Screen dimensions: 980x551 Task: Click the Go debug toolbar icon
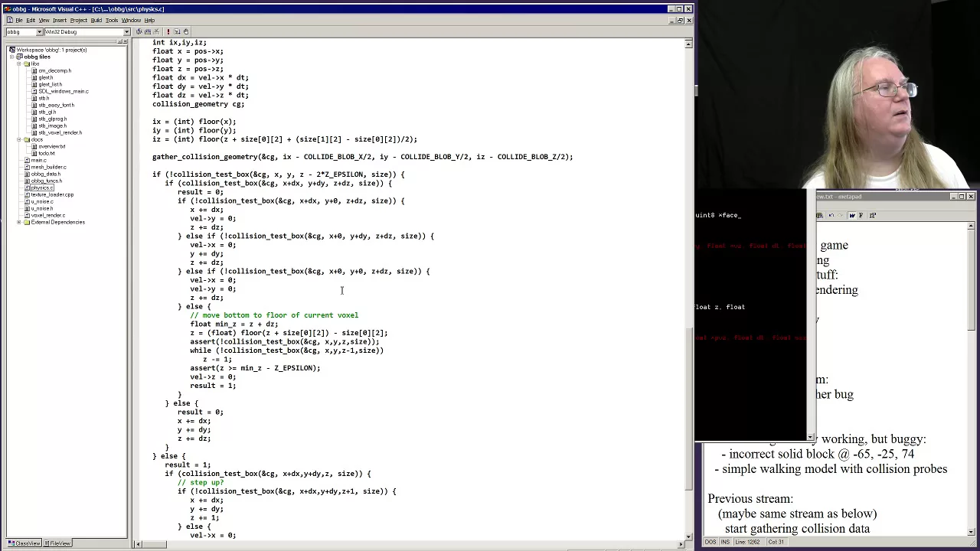177,31
